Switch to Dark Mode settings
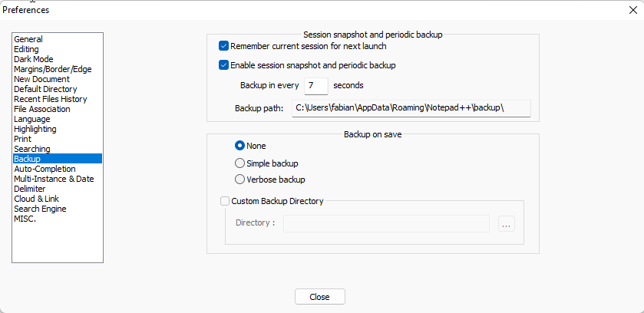 [x=33, y=59]
